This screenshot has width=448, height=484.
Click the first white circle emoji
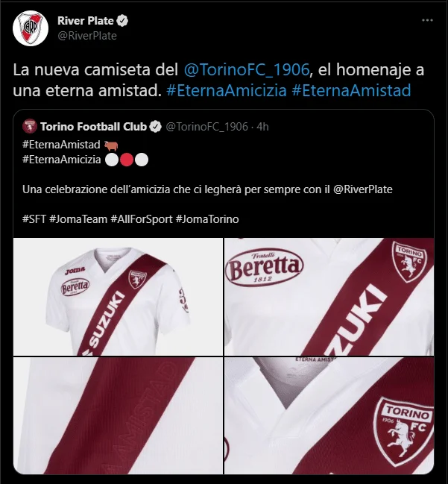click(x=112, y=160)
